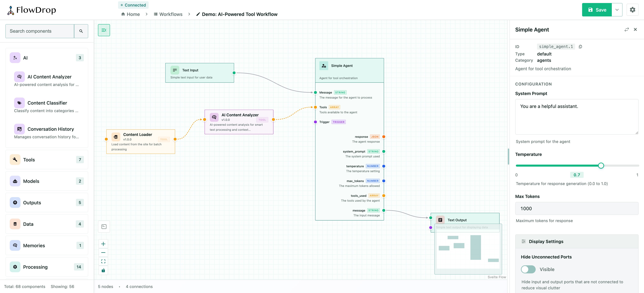This screenshot has width=644, height=293.
Task: Click the Temperature slider handle
Action: click(601, 166)
